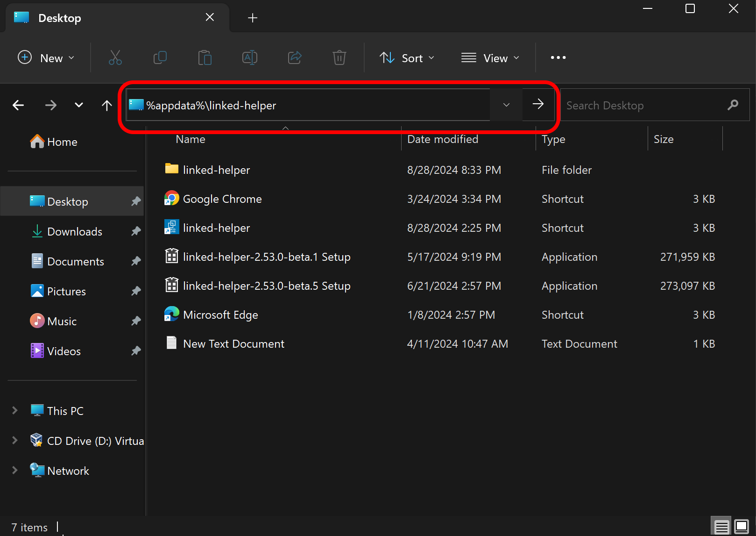Close the Desktop tab
Viewport: 756px width, 536px height.
click(x=210, y=17)
